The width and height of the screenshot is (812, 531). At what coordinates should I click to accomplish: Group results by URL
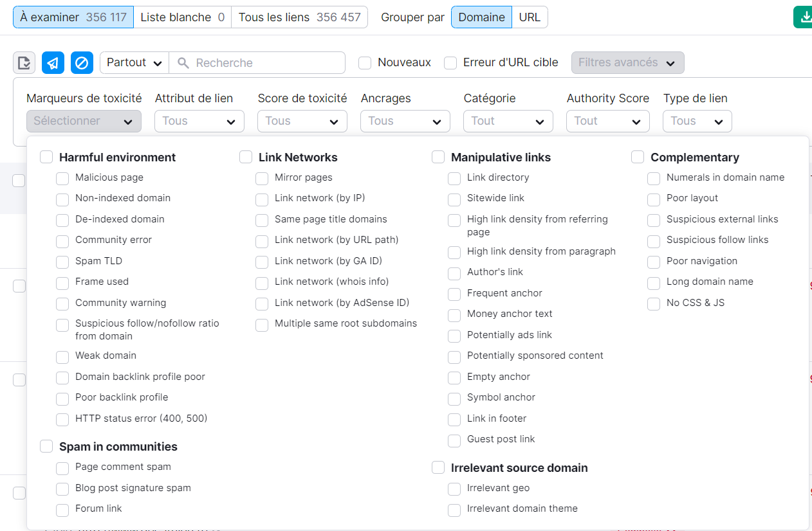(530, 17)
